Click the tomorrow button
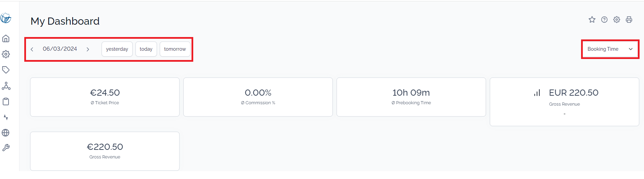644x179 pixels. (175, 49)
